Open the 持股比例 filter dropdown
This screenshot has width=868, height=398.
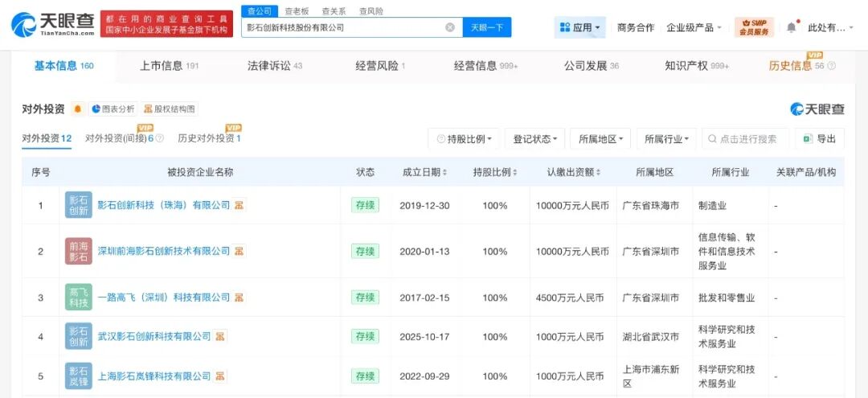point(464,139)
